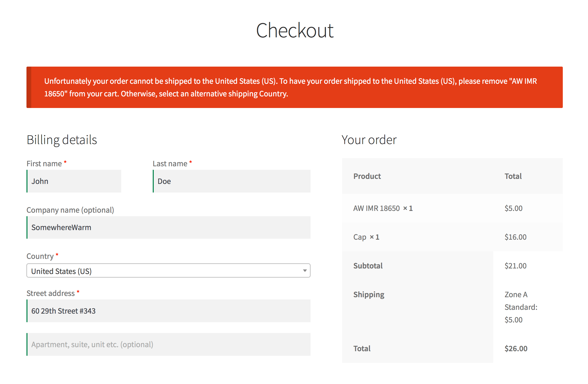
Task: Click the Company name field SomewhereWarm
Action: click(x=168, y=227)
